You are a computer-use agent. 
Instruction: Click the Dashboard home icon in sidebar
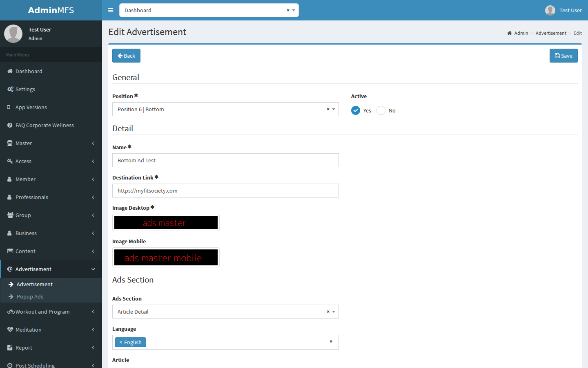pyautogui.click(x=10, y=71)
